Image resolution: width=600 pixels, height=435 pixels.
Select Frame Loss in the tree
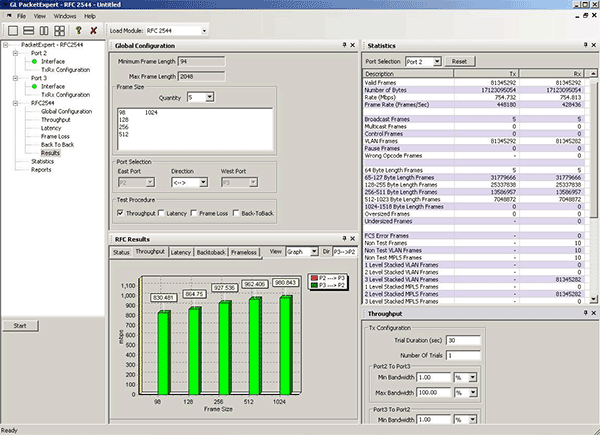coord(55,136)
